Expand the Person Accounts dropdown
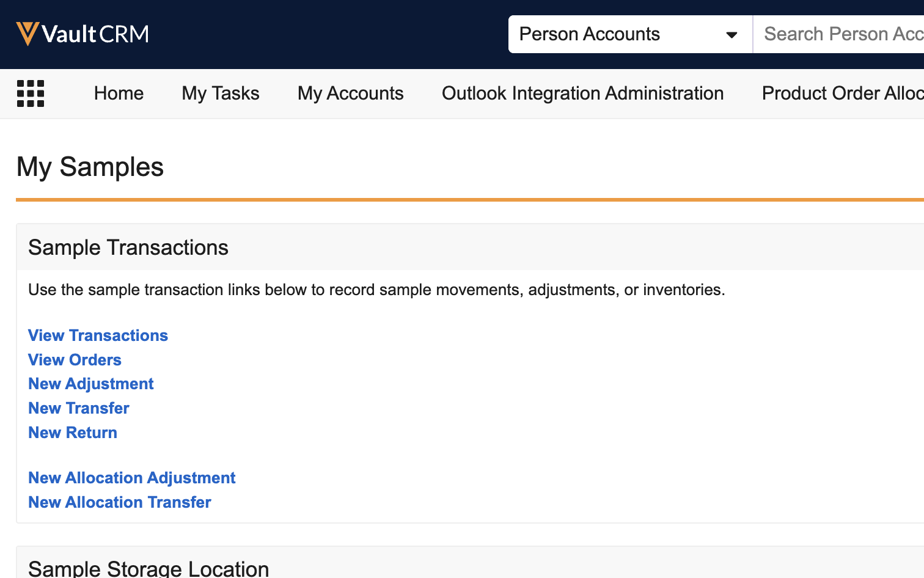 click(629, 34)
